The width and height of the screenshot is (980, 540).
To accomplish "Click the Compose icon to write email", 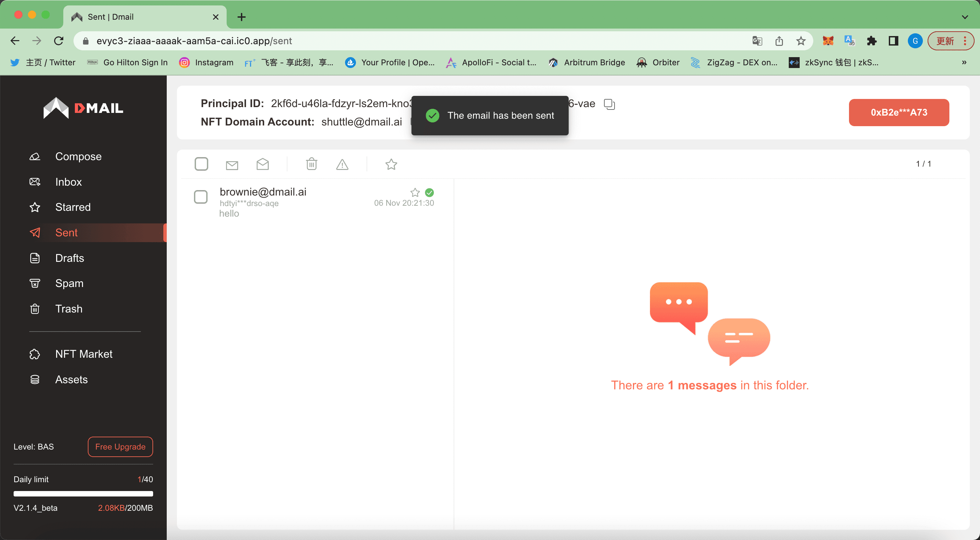I will (x=35, y=156).
